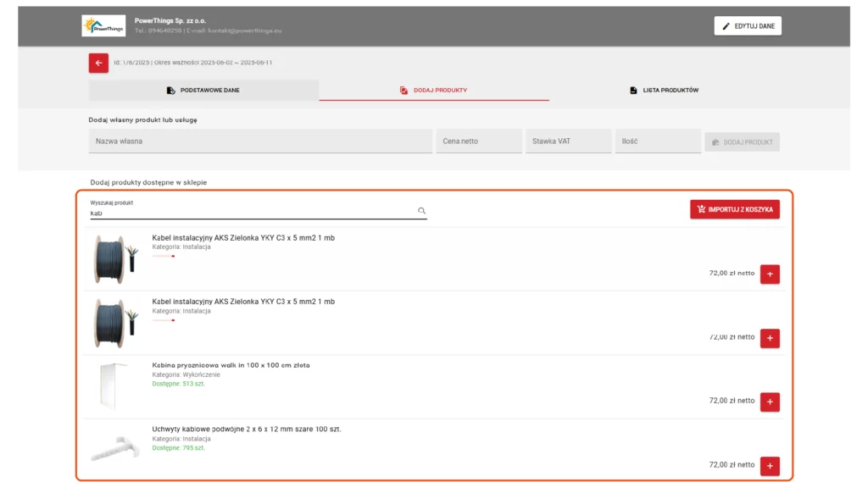Image resolution: width=868 pixels, height=488 pixels.
Task: Click the red back arrow button
Action: tap(98, 63)
